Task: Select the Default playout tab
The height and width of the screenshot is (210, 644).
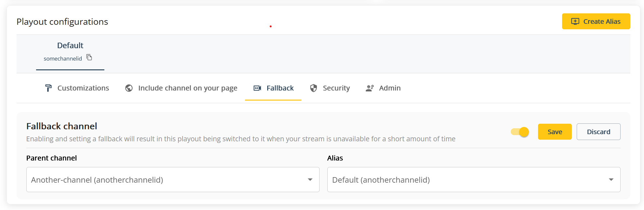Action: (x=70, y=52)
